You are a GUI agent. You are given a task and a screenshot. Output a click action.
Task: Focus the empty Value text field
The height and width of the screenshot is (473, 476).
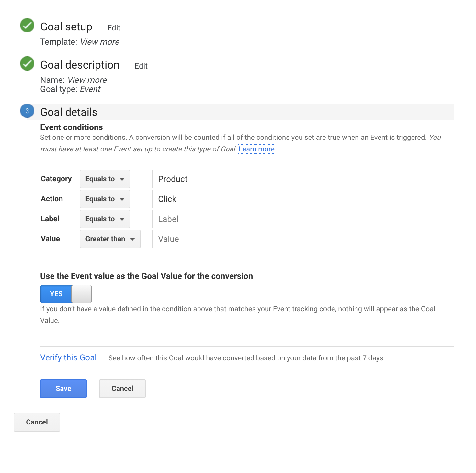click(198, 239)
